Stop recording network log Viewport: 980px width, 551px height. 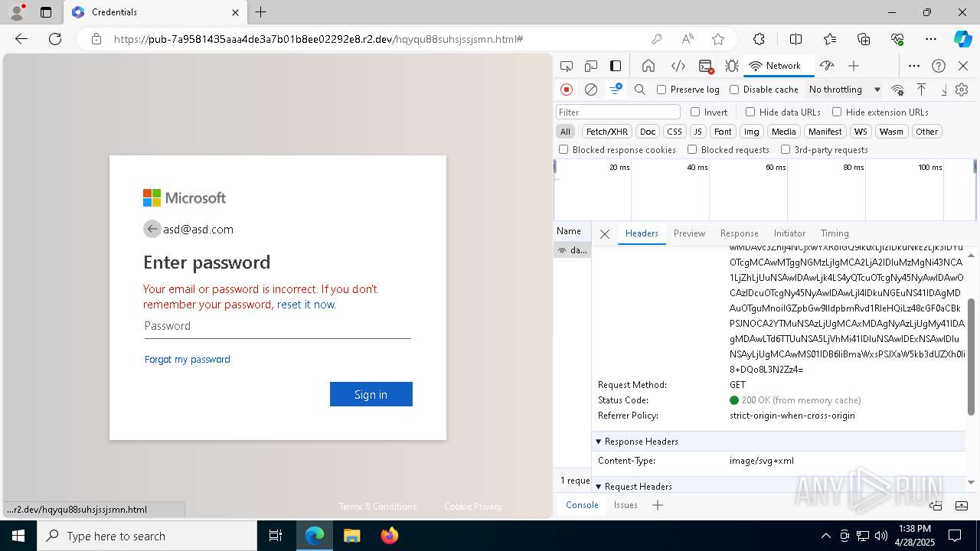click(567, 90)
